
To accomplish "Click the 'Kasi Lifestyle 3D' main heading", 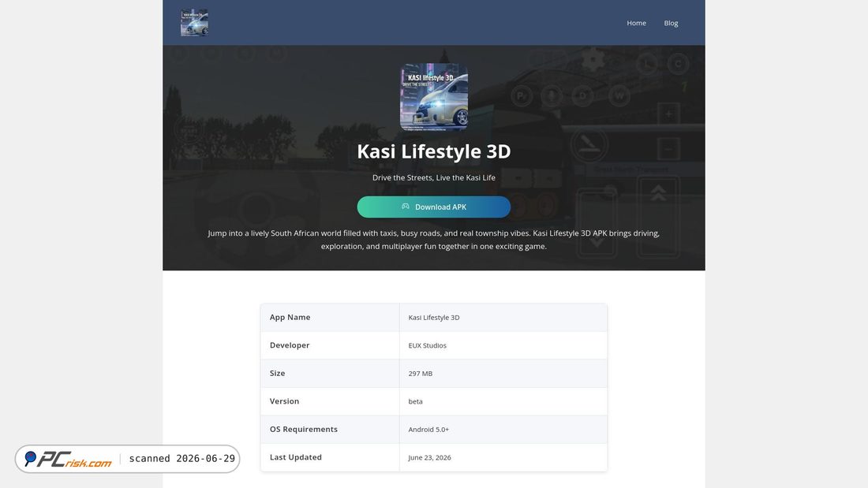I will [434, 151].
